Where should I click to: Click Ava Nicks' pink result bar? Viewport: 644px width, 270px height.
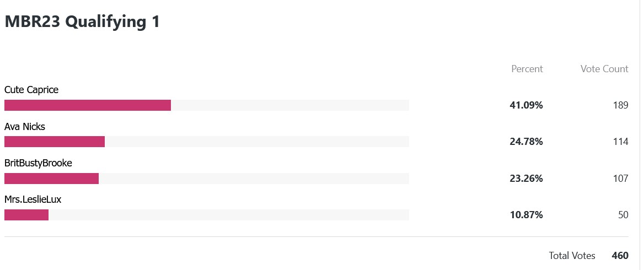click(x=55, y=142)
